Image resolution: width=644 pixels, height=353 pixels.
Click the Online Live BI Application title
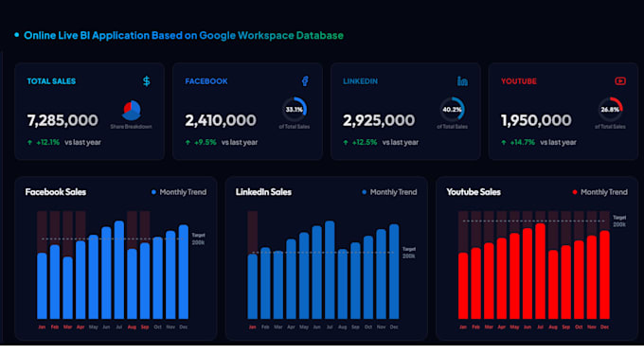184,35
